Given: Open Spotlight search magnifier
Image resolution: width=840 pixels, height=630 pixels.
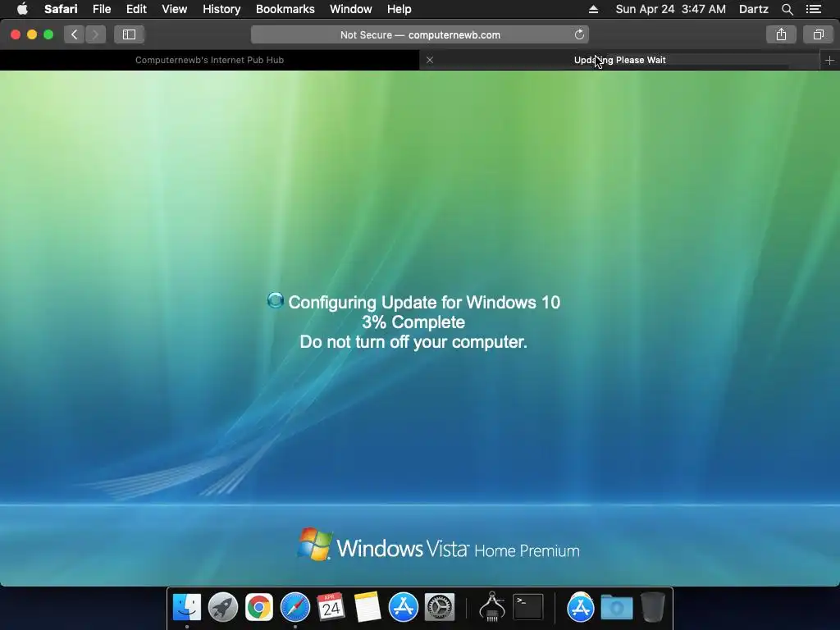Looking at the screenshot, I should tap(787, 9).
